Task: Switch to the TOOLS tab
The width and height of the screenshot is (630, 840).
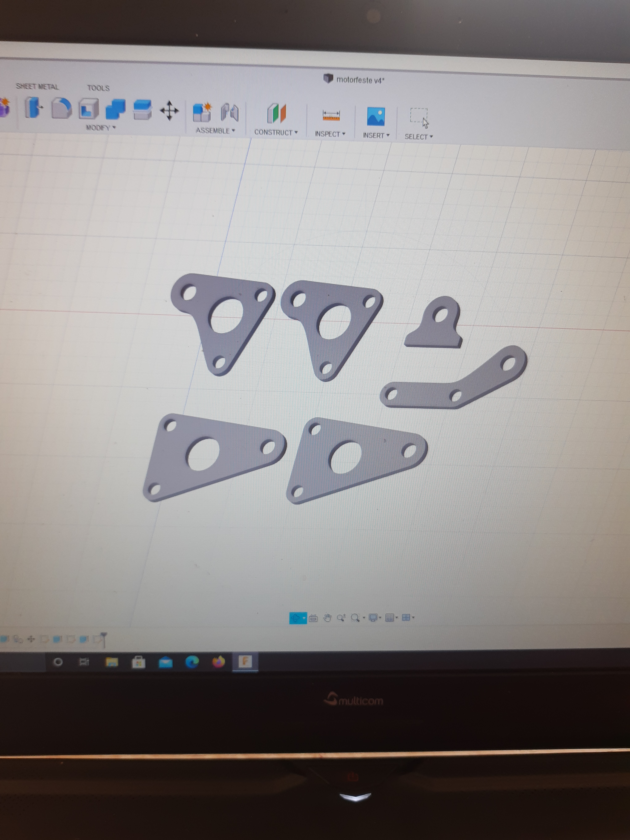Action: 98,88
